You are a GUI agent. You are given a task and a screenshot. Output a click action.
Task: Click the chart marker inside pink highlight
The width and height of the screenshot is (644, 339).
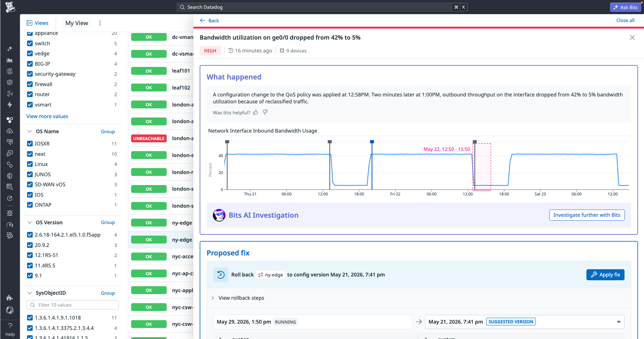(x=475, y=142)
